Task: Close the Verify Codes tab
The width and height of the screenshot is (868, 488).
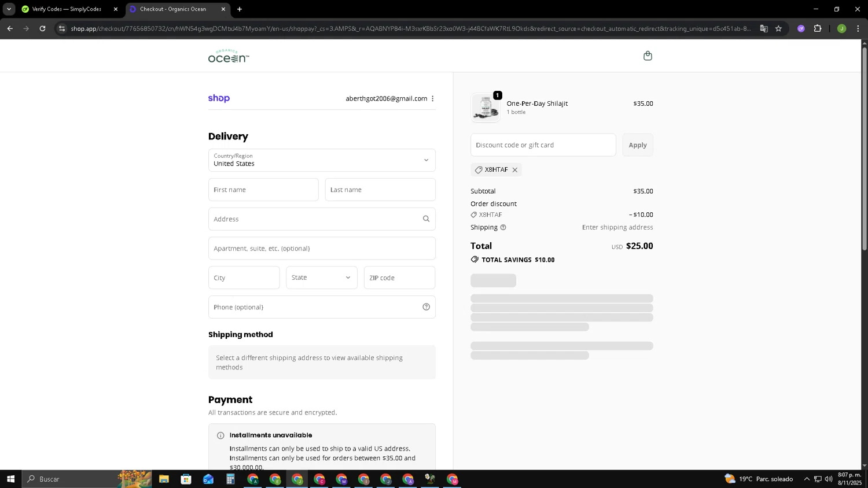Action: pyautogui.click(x=115, y=9)
